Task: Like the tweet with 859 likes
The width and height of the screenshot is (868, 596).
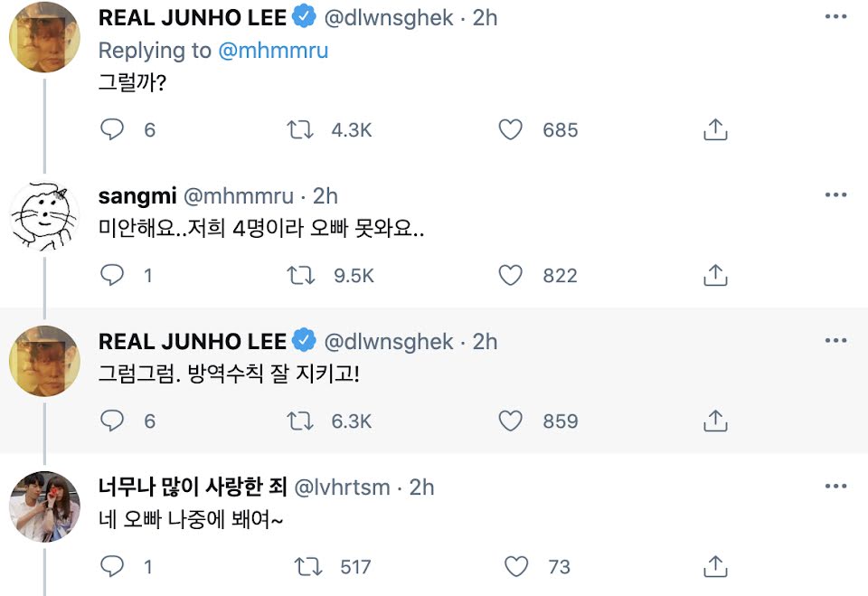Action: pyautogui.click(x=511, y=421)
